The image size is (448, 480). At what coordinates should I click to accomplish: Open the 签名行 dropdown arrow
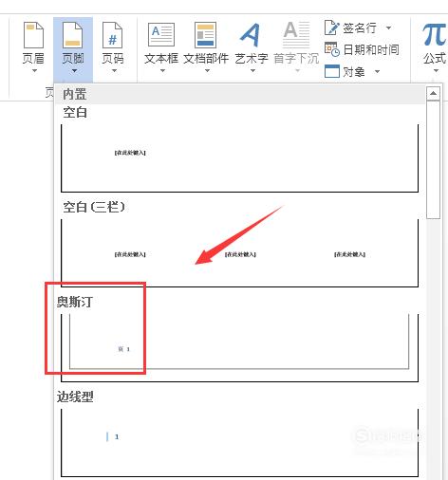388,28
